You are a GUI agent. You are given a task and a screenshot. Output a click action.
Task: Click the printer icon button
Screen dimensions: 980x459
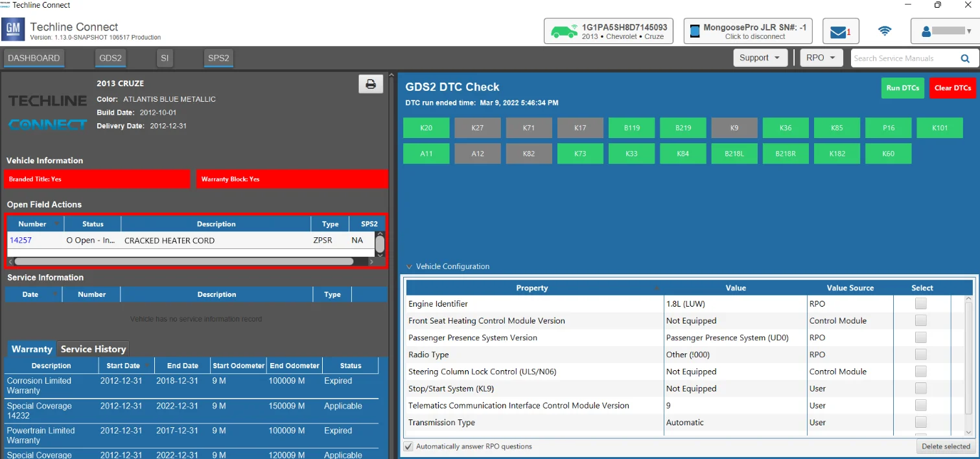(371, 84)
